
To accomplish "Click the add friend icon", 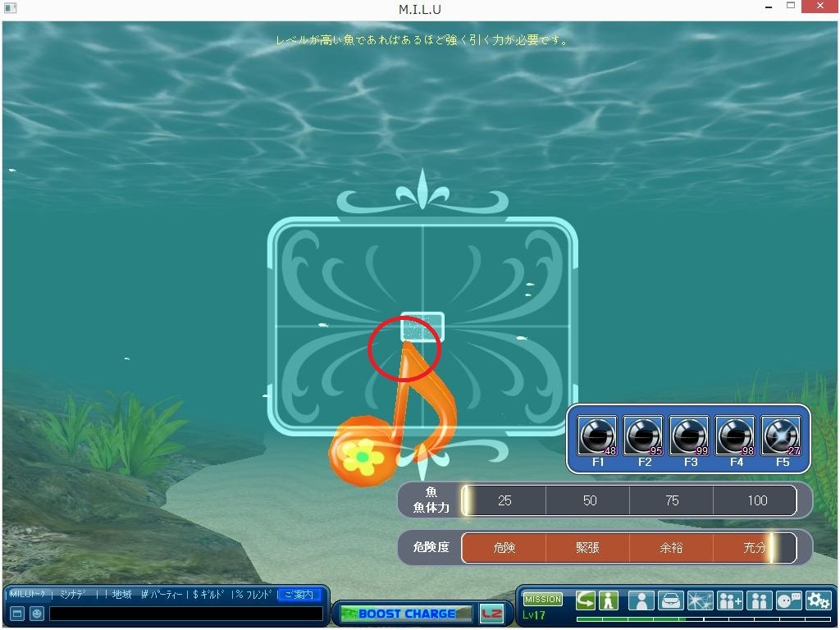I will [729, 600].
